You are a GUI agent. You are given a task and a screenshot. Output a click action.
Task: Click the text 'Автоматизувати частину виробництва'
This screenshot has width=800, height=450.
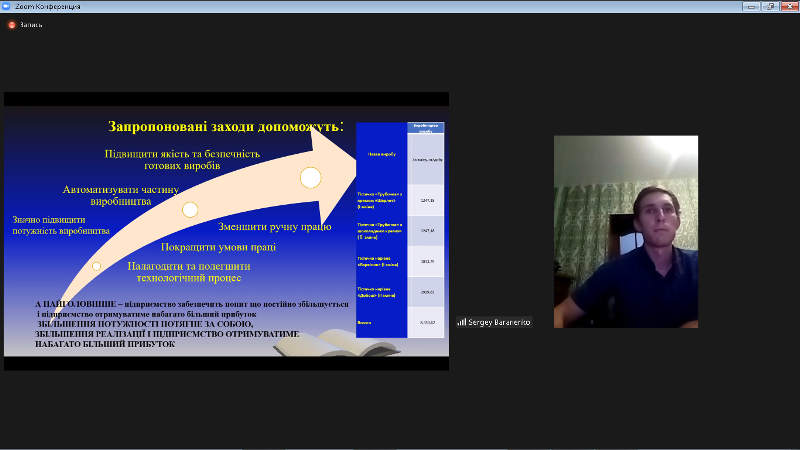coord(121,195)
